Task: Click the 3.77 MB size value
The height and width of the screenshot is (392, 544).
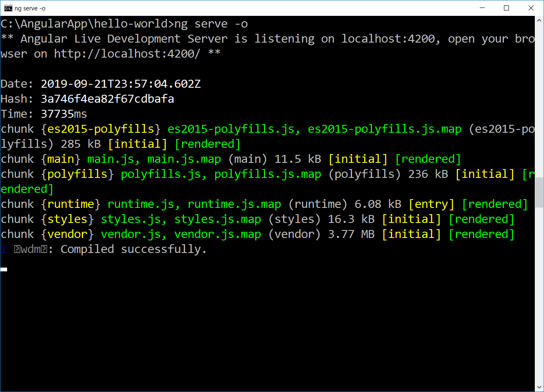Action: 351,234
